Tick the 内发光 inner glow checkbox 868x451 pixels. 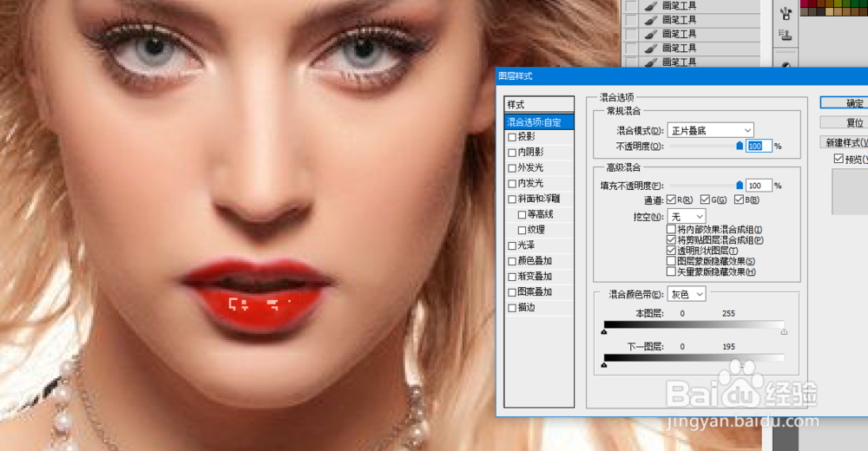tap(512, 183)
